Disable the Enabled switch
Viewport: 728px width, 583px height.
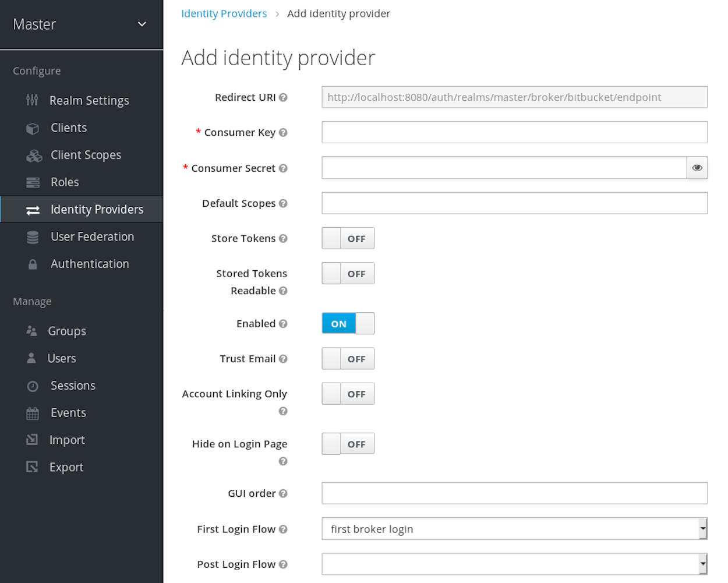[x=348, y=323]
